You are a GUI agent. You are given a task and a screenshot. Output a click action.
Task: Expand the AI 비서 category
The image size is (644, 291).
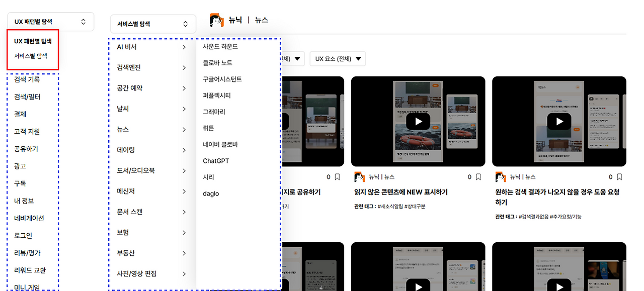click(152, 47)
